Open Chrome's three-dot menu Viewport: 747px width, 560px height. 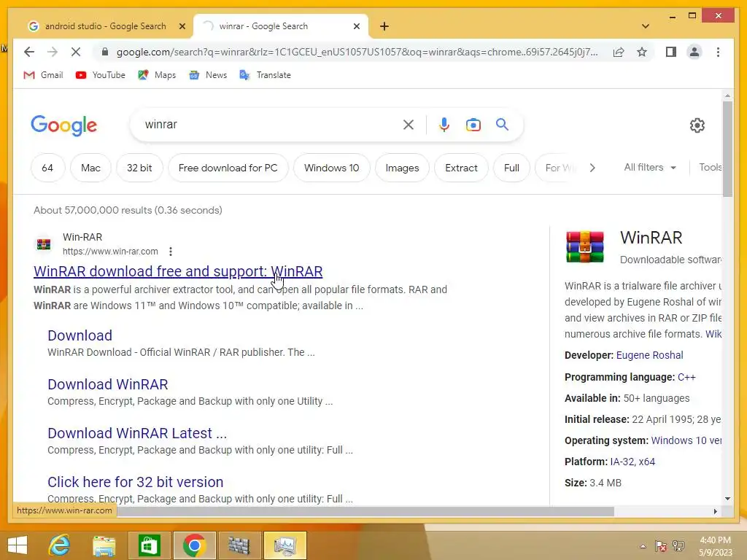(718, 52)
